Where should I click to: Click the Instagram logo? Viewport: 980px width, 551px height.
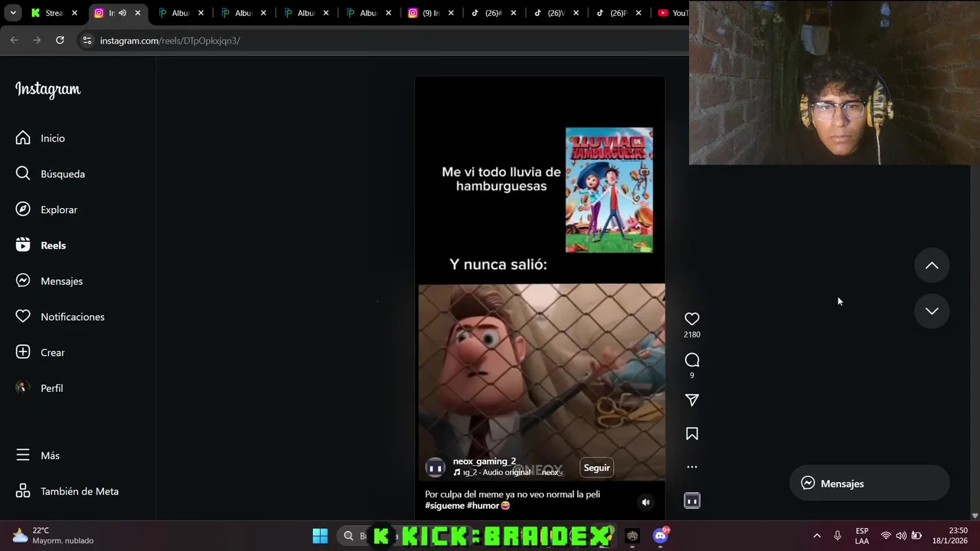point(47,90)
